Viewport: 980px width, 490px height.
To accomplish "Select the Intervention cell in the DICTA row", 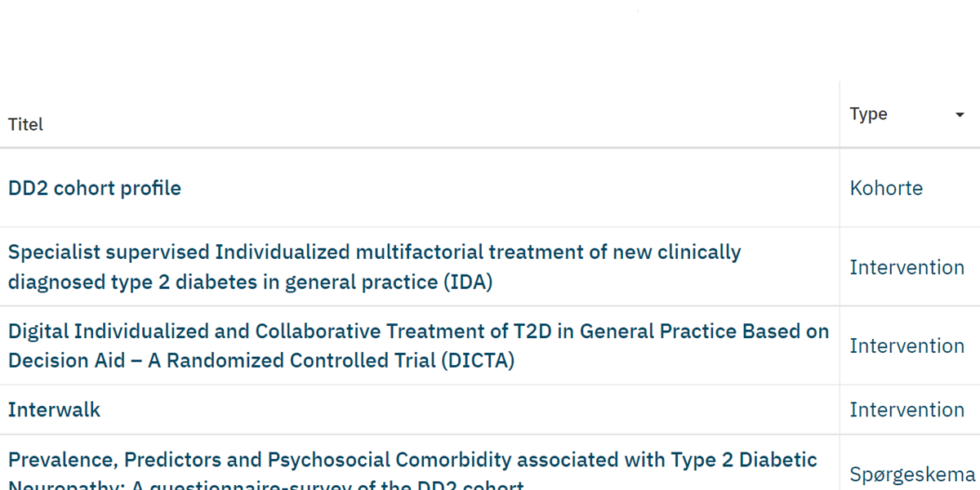I will pos(906,345).
